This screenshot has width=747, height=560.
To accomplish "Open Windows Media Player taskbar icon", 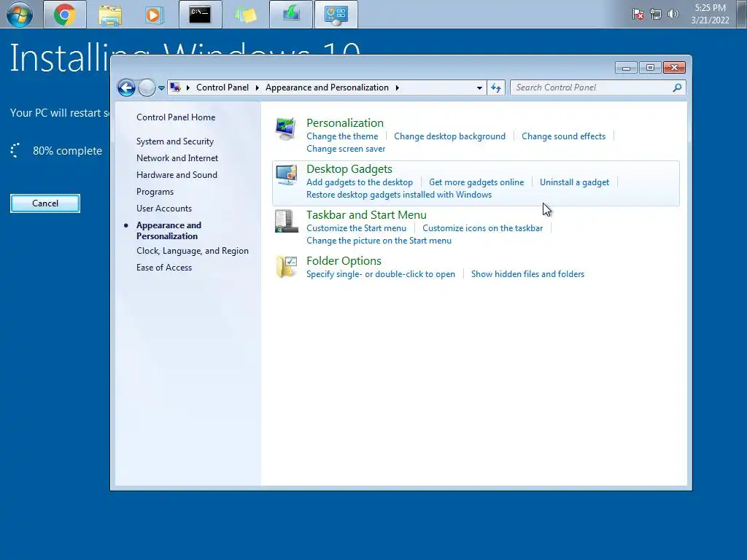I will coord(155,15).
